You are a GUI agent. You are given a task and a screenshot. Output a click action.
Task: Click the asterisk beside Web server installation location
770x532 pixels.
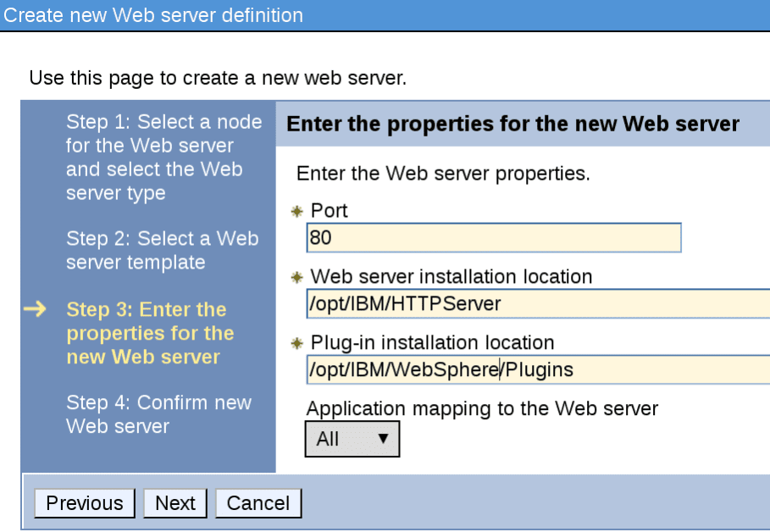point(296,277)
